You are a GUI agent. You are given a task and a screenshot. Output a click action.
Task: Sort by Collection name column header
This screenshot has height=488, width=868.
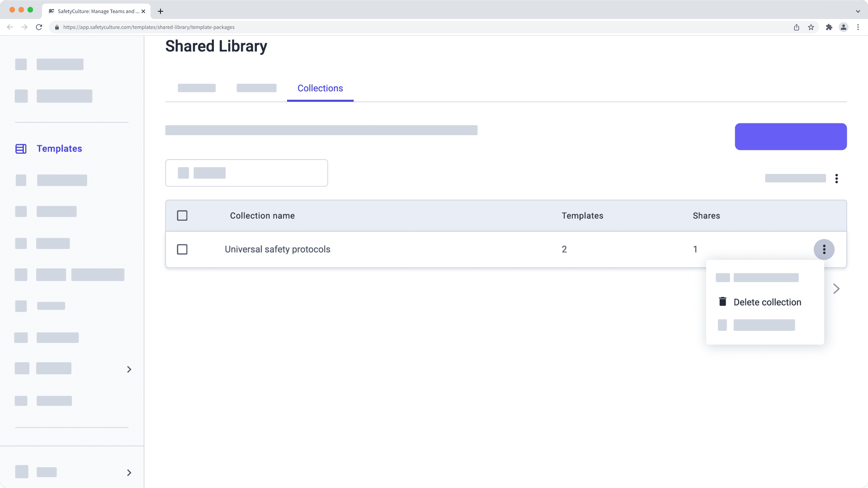pos(262,216)
